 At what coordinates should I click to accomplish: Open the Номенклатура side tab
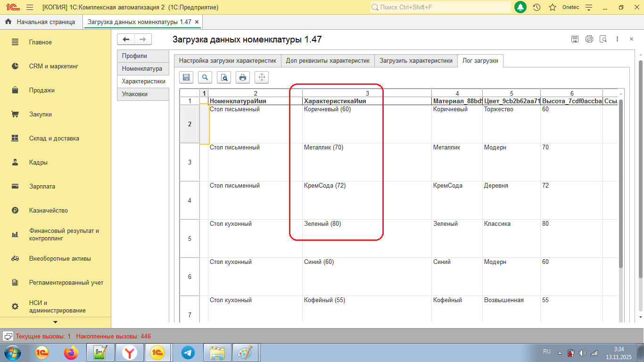point(143,69)
